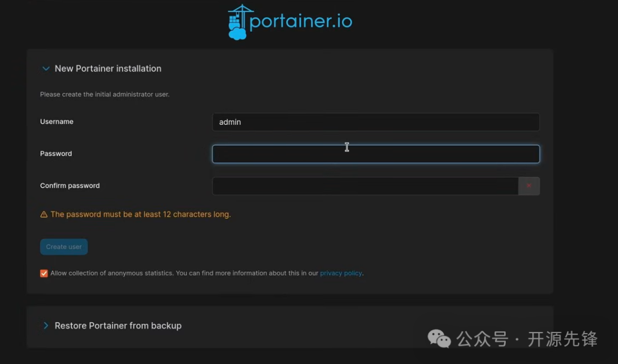Click the 'New Portainer installation' heading text

[x=108, y=69]
